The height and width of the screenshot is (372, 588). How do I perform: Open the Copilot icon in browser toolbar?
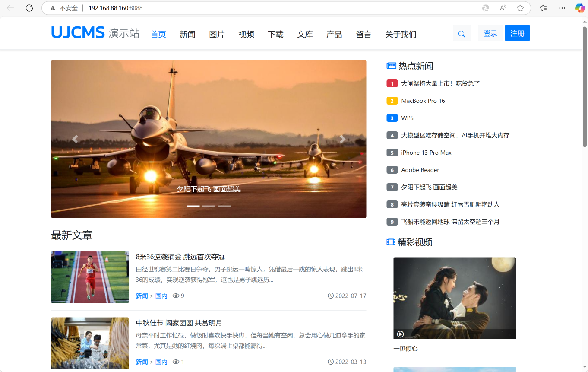pos(580,8)
